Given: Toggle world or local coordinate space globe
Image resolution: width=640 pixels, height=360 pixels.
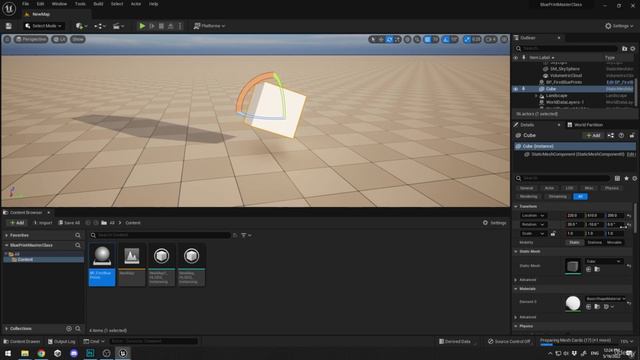Looking at the screenshot, I should click(407, 39).
